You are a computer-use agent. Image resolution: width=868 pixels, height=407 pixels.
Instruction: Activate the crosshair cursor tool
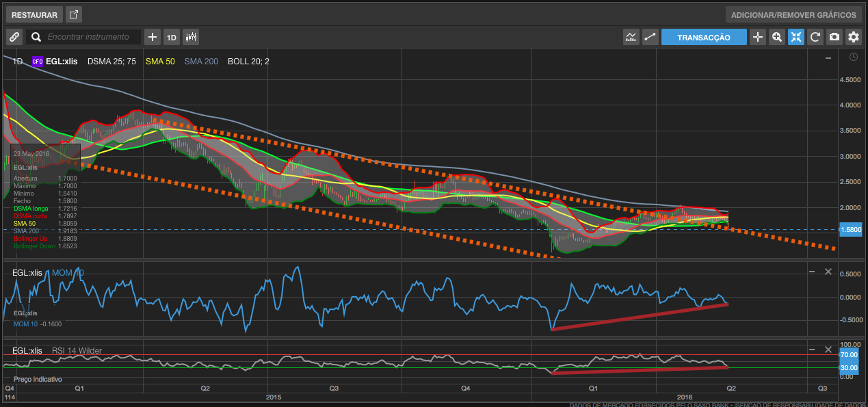[x=757, y=37]
